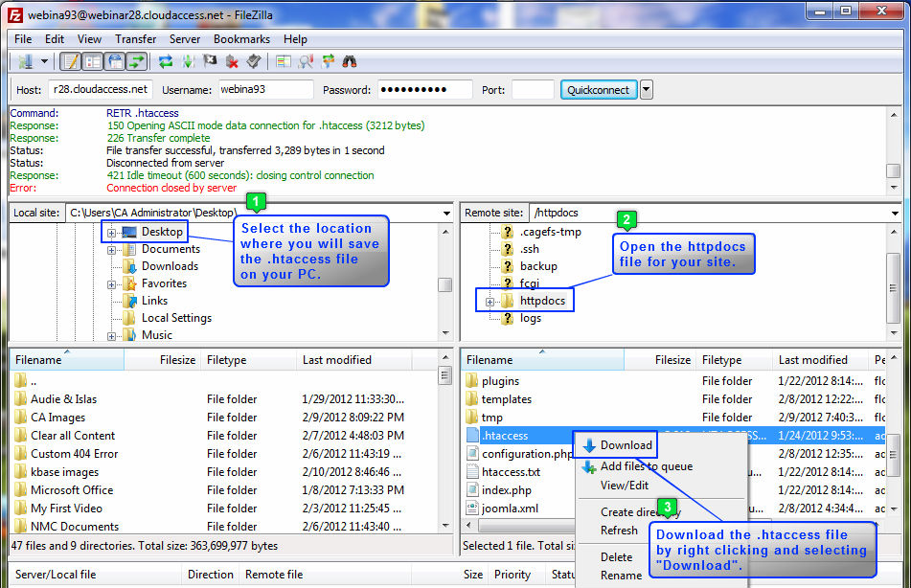Click into the Username input field

pyautogui.click(x=265, y=89)
